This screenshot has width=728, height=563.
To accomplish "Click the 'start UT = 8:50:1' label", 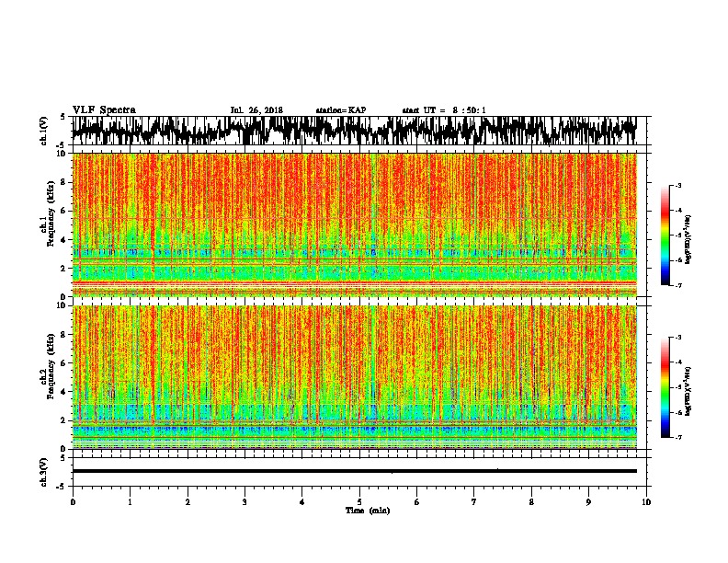I will pos(444,110).
